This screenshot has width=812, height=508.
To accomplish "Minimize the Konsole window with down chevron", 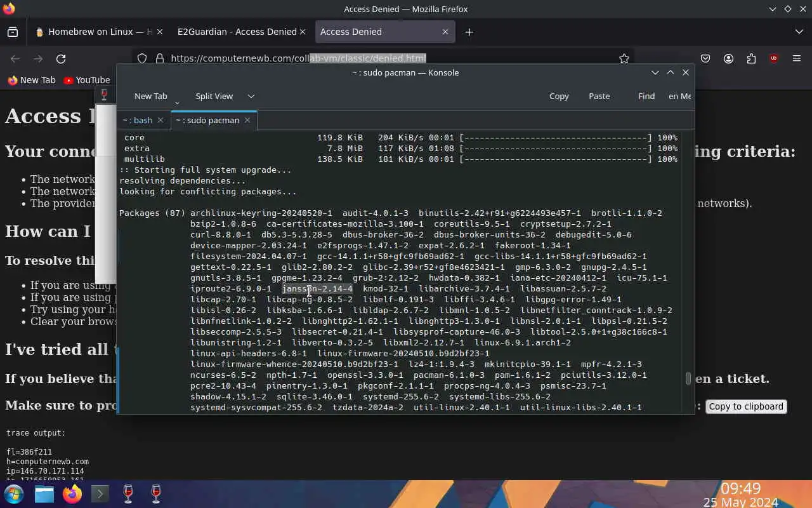I will click(655, 72).
